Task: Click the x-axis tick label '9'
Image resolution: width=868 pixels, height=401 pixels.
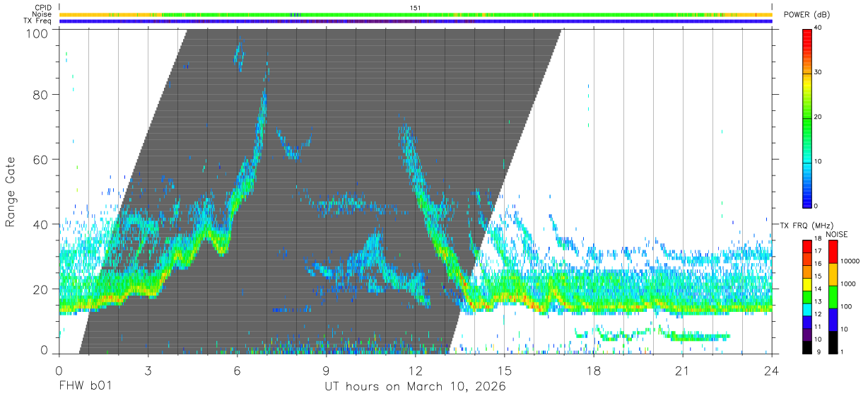Action: click(x=326, y=370)
